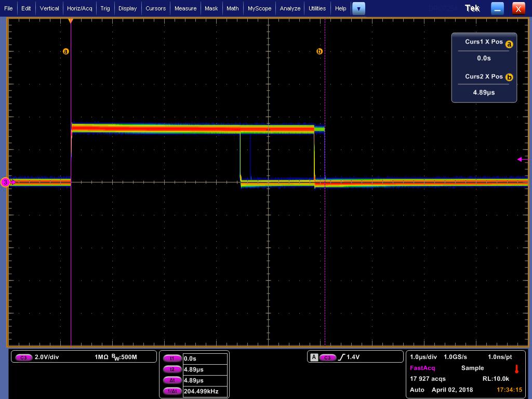Click the magenta trigger level arrow on right
The width and height of the screenshot is (532, 399).
(x=523, y=159)
